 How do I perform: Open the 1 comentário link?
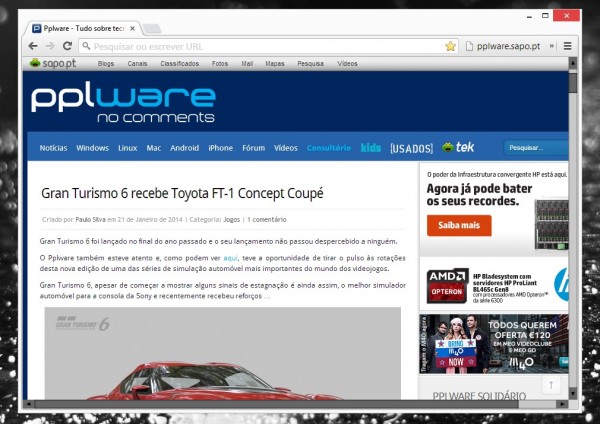(x=267, y=220)
